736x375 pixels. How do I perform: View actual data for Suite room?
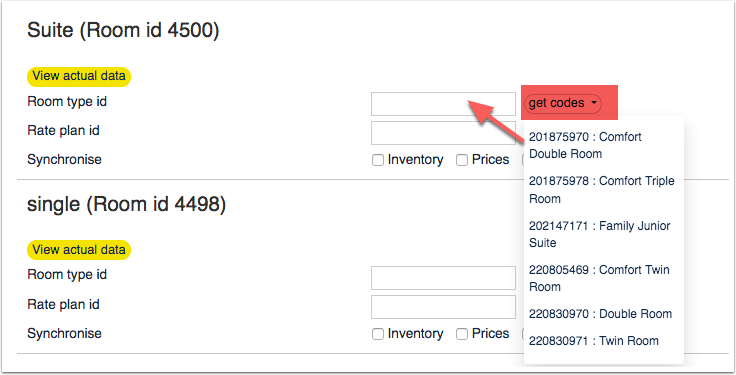(x=79, y=76)
